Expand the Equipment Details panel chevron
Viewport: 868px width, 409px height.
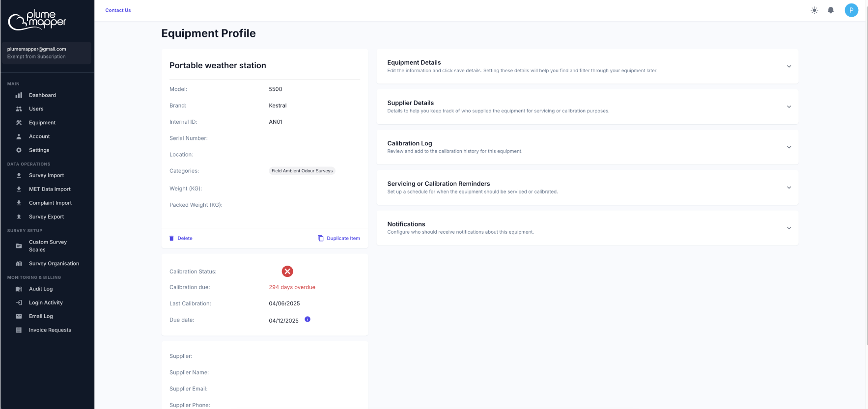(x=789, y=66)
